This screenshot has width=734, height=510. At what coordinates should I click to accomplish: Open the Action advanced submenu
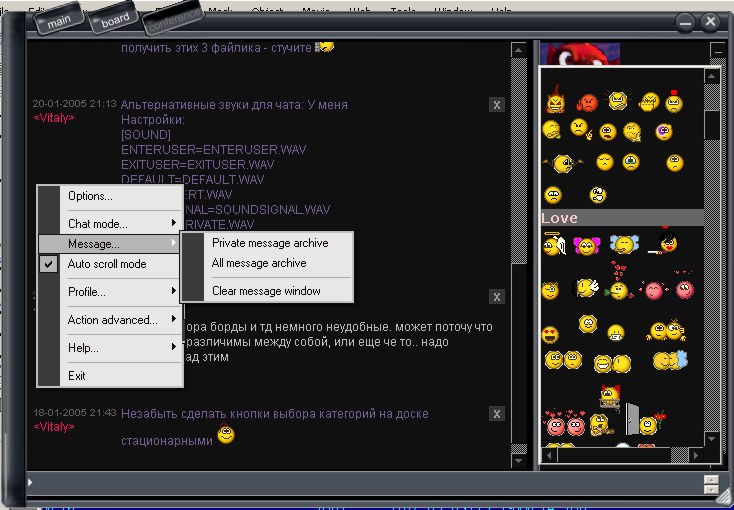(110, 320)
